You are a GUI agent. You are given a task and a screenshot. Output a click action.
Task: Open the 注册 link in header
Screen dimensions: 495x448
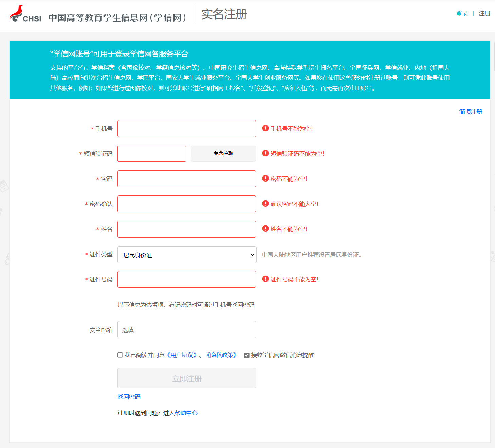click(x=484, y=13)
